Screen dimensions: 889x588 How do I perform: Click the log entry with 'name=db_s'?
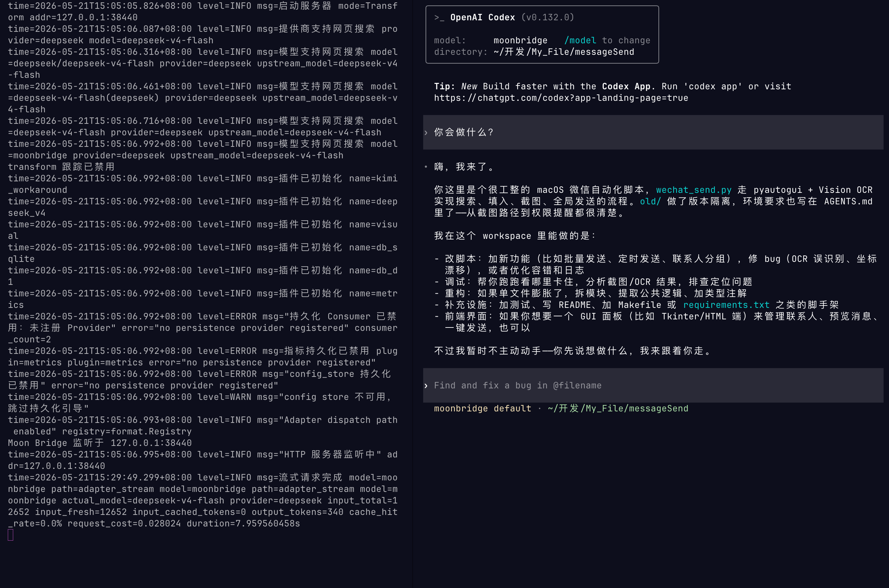(x=203, y=253)
